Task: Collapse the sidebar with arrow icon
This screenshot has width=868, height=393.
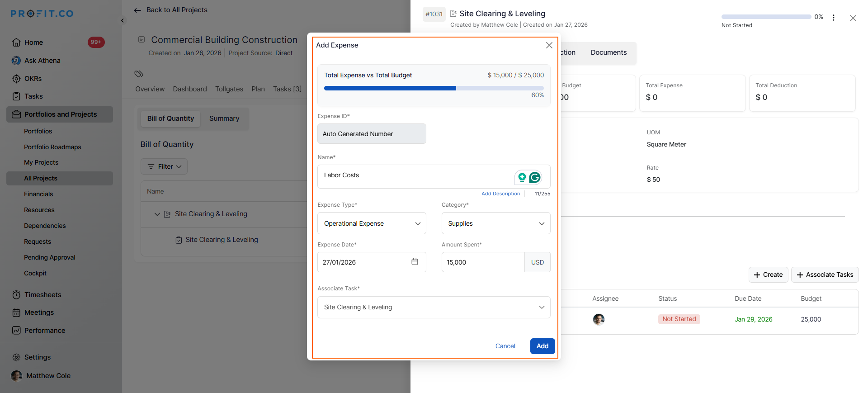Action: [x=123, y=20]
